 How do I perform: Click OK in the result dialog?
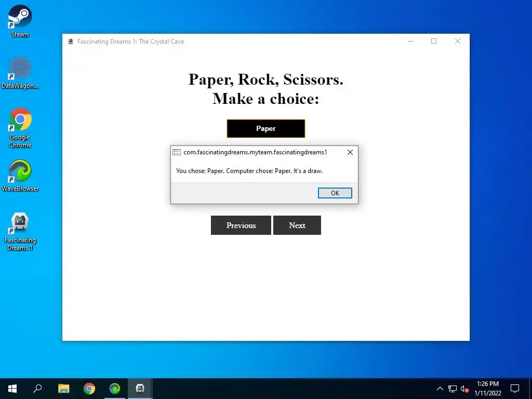(x=335, y=193)
